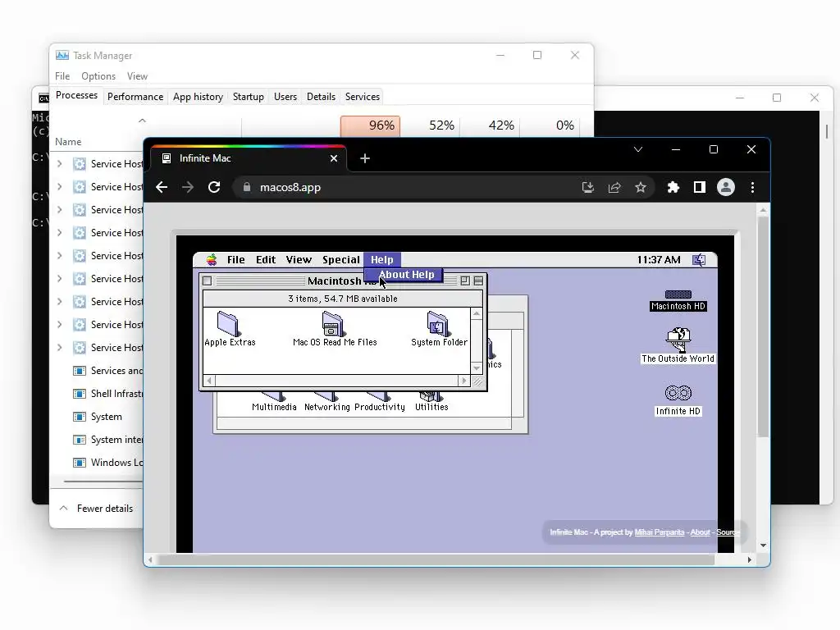This screenshot has width=840, height=630.
Task: Expand the second Service Host row in Task Manager
Action: (59, 187)
